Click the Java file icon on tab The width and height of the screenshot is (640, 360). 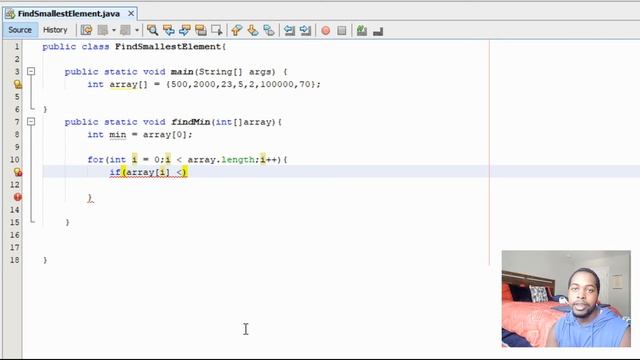point(11,13)
